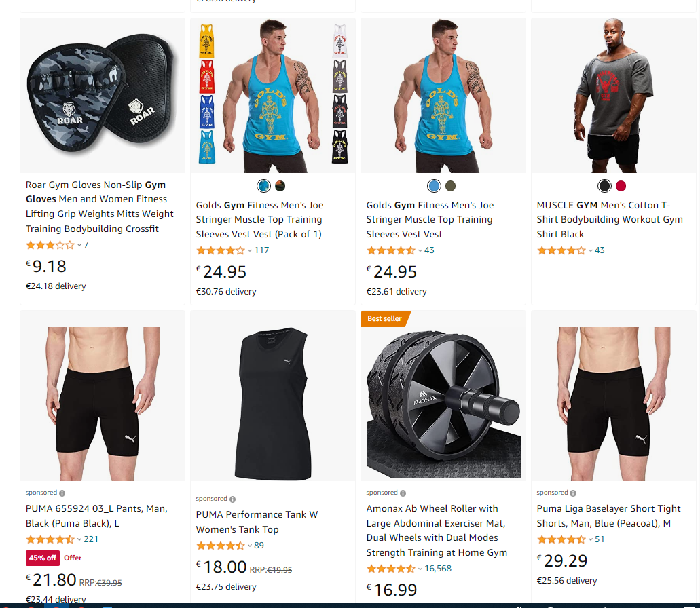
Task: Select blue color swatch on Golds Gym Pack of 1
Action: [x=264, y=186]
